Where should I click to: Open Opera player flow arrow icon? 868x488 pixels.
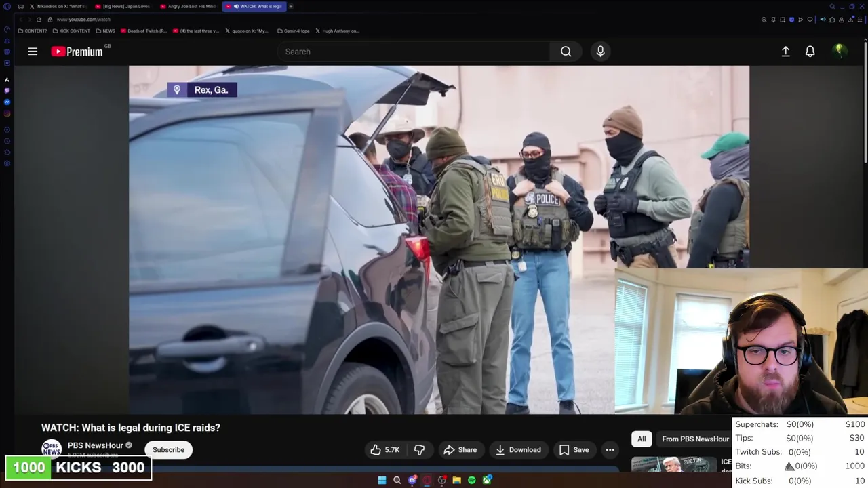point(801,20)
